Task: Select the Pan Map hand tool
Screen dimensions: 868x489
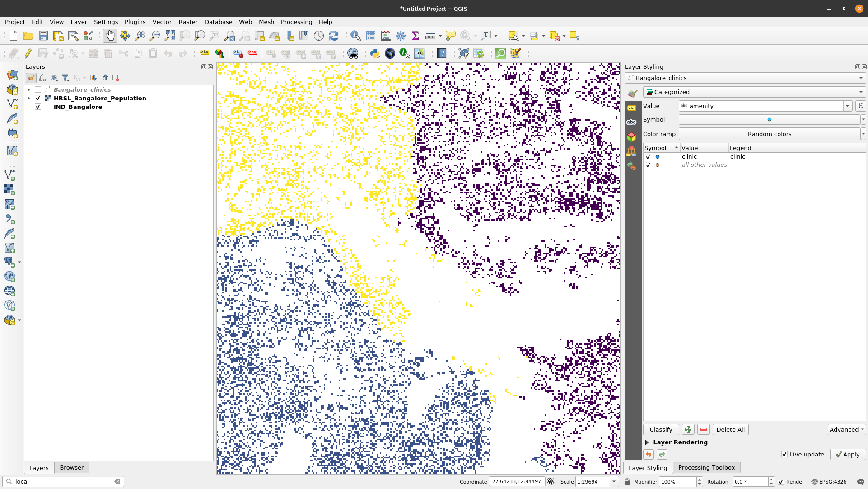Action: pyautogui.click(x=110, y=36)
